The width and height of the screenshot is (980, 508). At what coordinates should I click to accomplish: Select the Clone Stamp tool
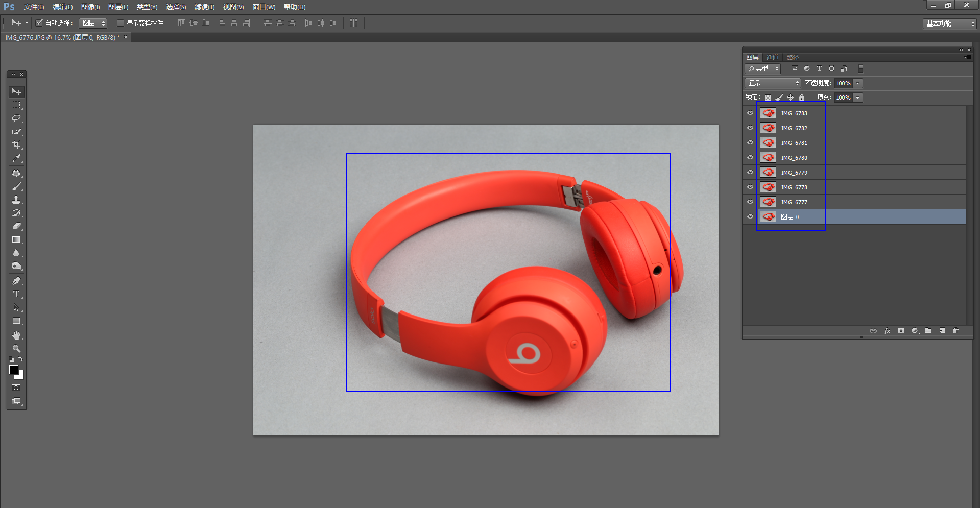pyautogui.click(x=16, y=200)
